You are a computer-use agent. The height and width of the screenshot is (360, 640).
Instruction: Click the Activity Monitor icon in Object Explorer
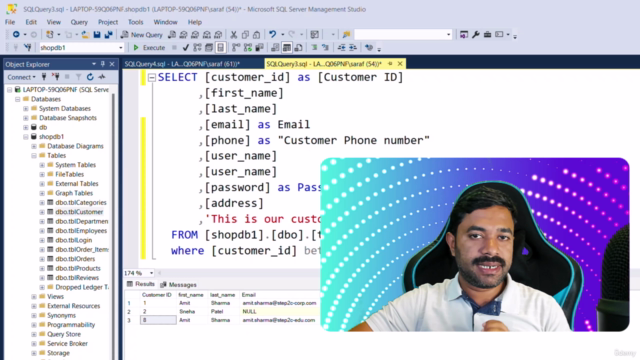(102, 77)
